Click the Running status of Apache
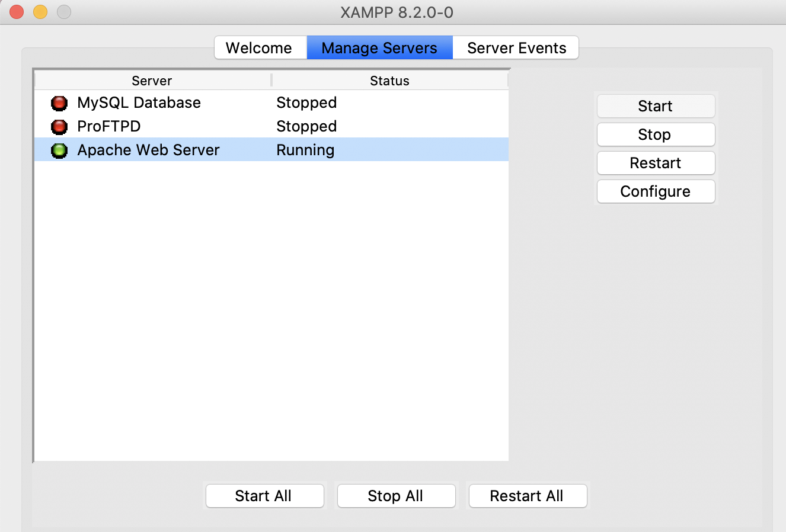Viewport: 786px width, 532px height. pyautogui.click(x=305, y=150)
